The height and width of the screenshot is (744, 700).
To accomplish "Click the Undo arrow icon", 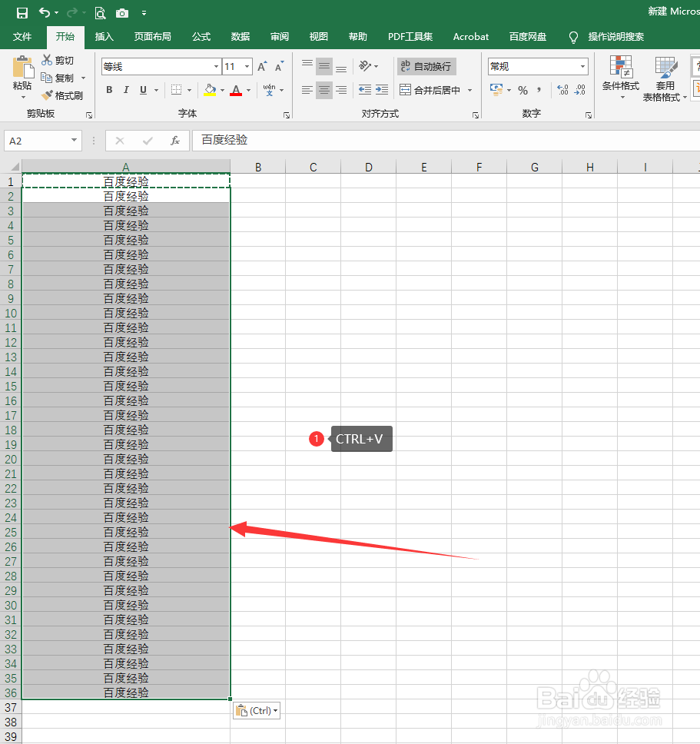I will (x=44, y=12).
